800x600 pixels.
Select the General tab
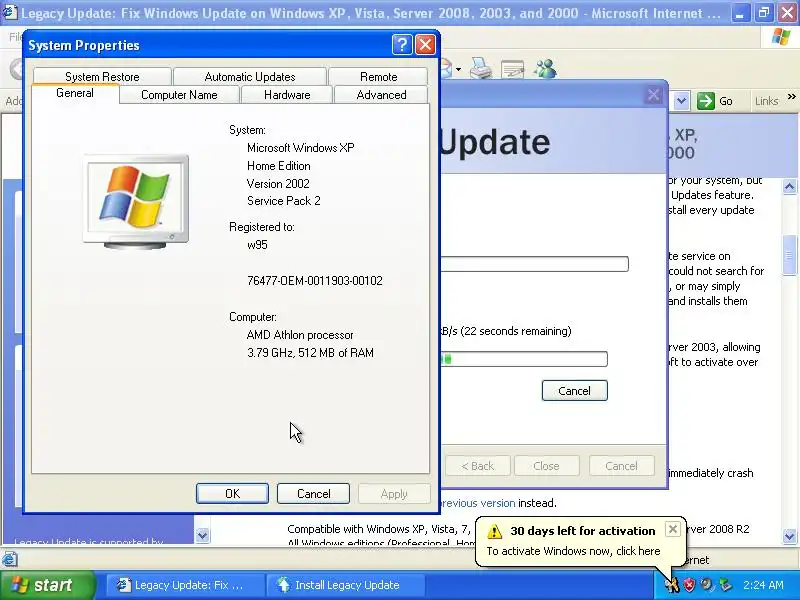click(x=75, y=93)
